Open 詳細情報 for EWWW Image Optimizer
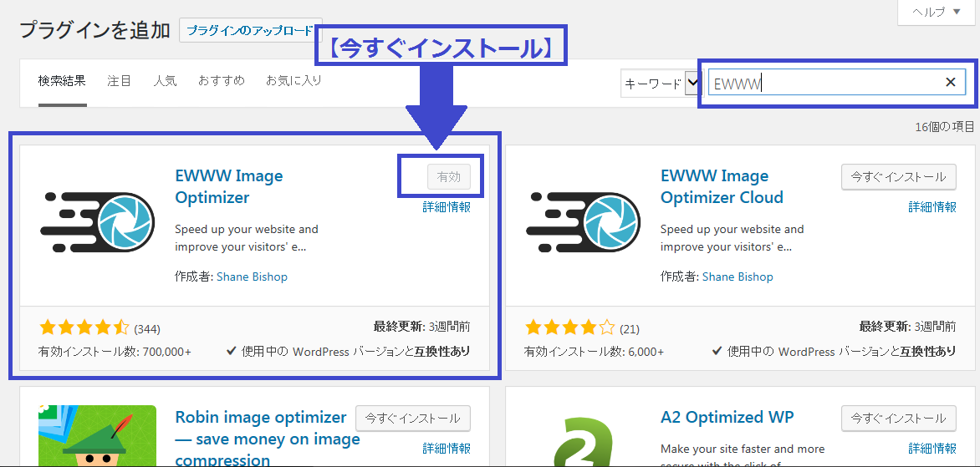 point(447,207)
